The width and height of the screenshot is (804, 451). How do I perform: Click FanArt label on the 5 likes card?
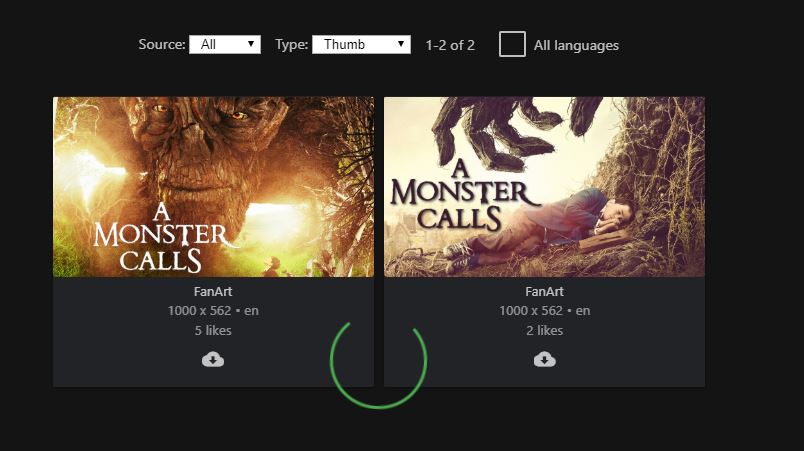(x=213, y=292)
